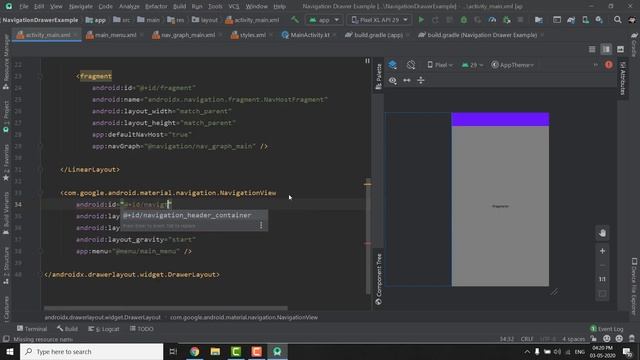Screen dimensions: 640x360
Task: Click the DrawerLayout breadcrumb at editor bottom
Action: [102, 317]
